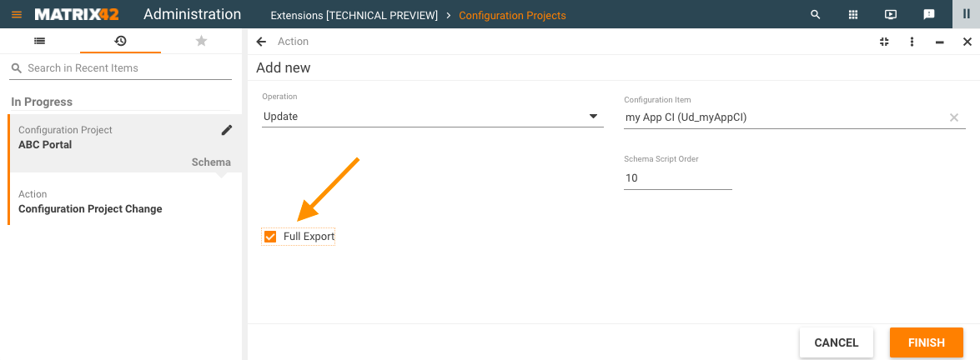Click the Schema Script Order field
Screen dimensions: 980x360
coord(677,178)
